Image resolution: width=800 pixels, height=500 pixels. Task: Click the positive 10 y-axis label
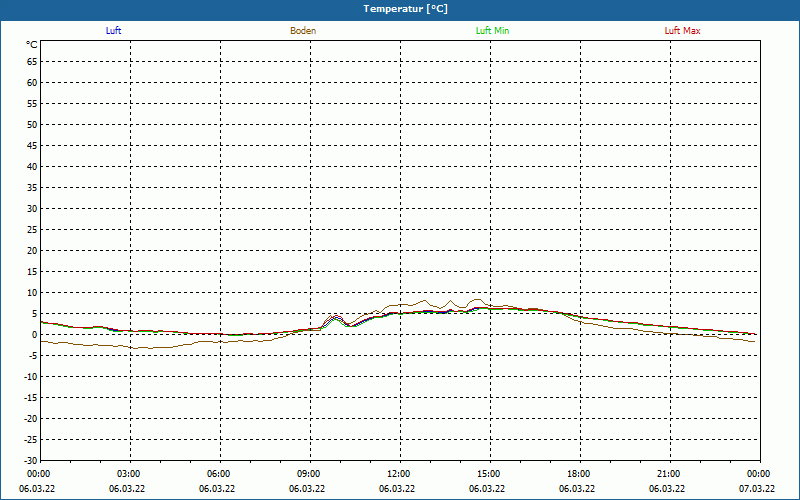tap(32, 293)
